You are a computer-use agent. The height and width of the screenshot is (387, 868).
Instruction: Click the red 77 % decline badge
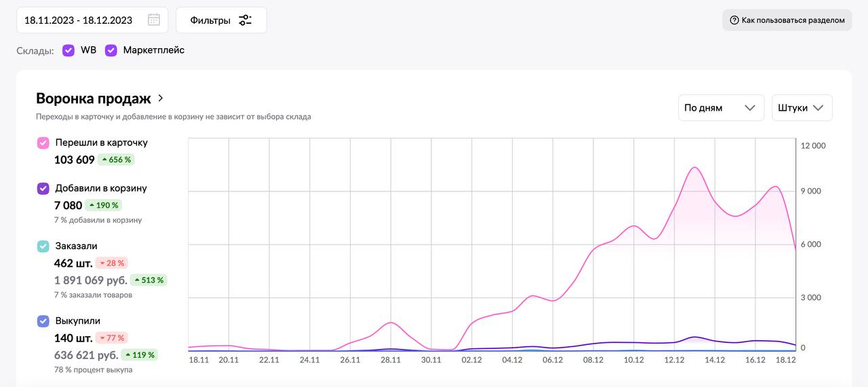112,337
